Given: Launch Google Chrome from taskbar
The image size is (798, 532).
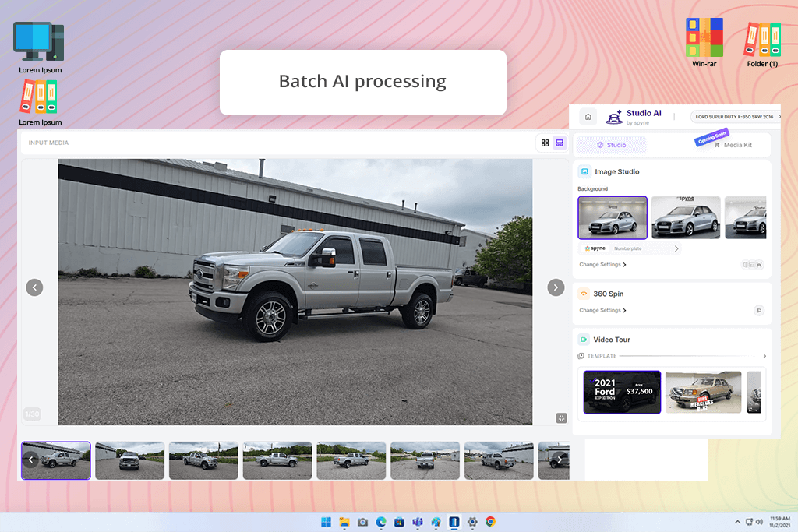Looking at the screenshot, I should pyautogui.click(x=491, y=522).
